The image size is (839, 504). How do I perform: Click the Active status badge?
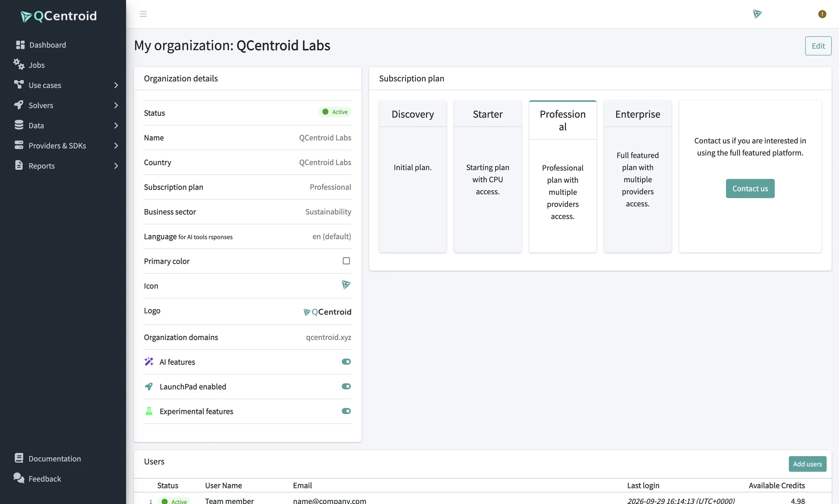point(335,112)
